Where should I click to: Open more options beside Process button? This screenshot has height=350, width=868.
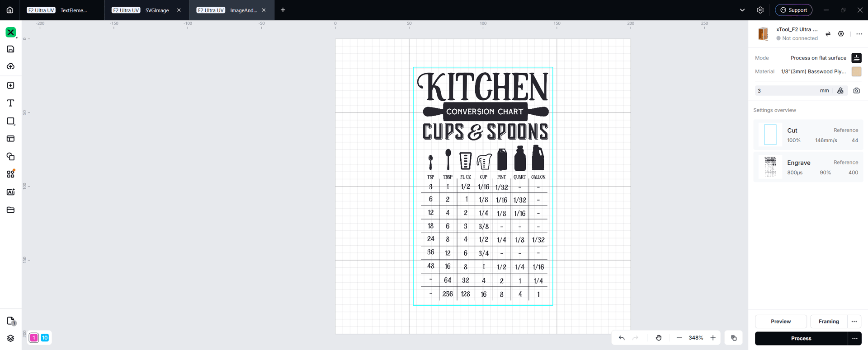click(854, 338)
